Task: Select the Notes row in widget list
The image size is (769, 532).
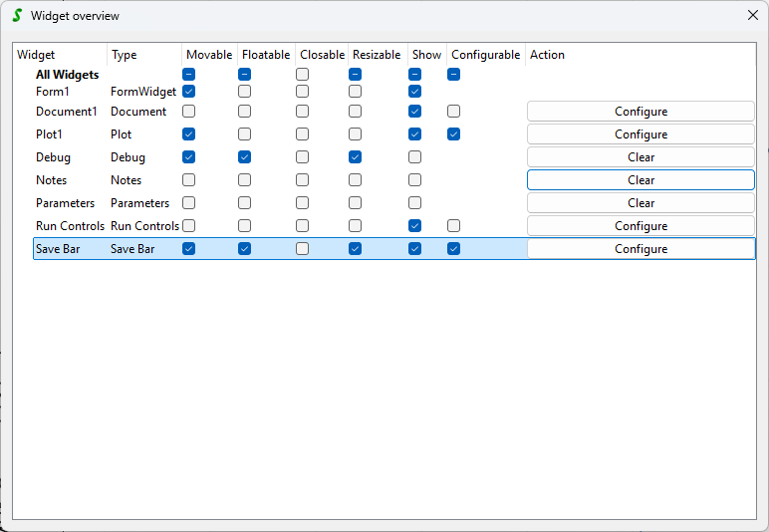Action: [x=52, y=180]
